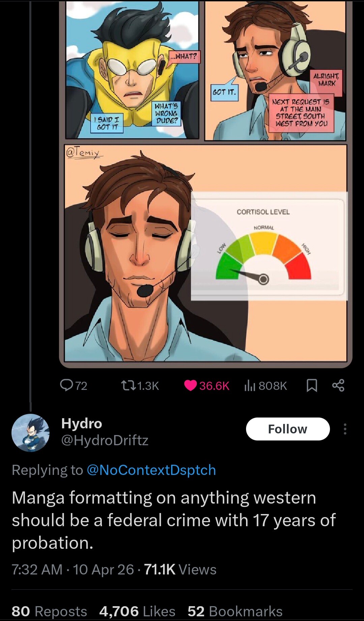Bookmark the post with the bookmark icon

pyautogui.click(x=312, y=385)
